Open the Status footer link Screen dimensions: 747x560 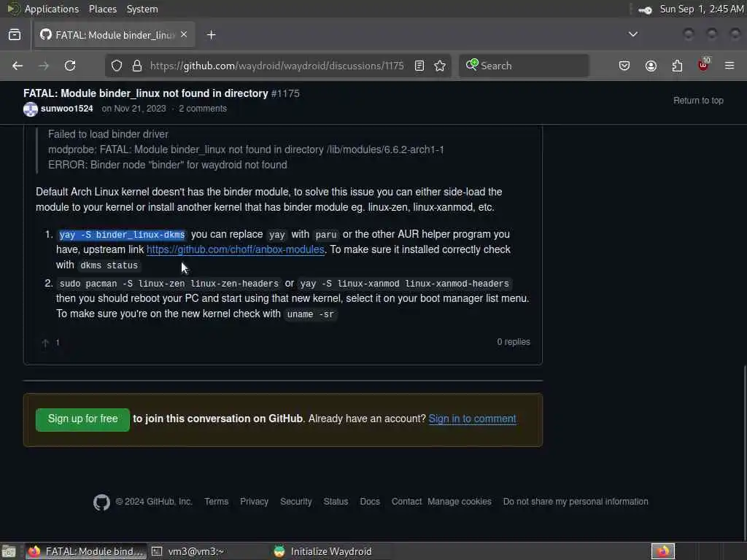pos(336,502)
